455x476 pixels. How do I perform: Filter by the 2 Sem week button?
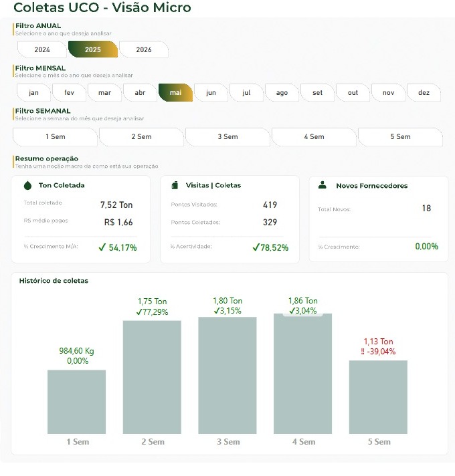pos(142,137)
